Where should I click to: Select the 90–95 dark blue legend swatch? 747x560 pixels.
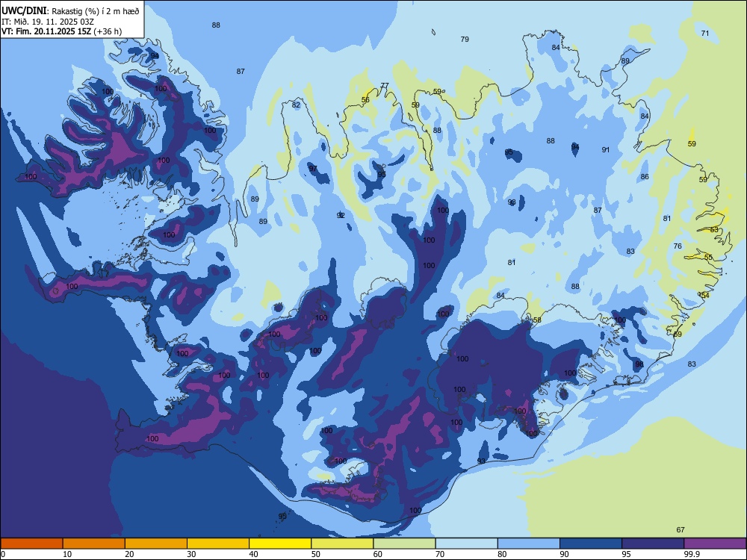click(x=591, y=544)
